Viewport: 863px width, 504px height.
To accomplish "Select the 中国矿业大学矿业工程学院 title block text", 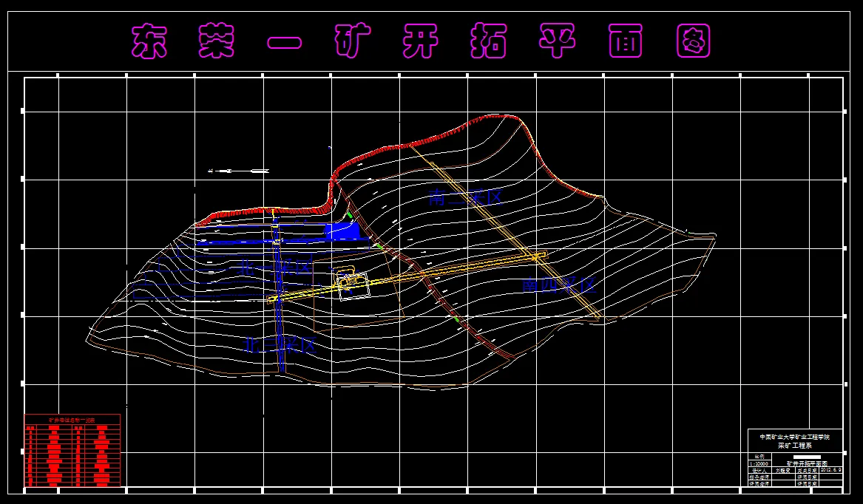I will tap(795, 437).
